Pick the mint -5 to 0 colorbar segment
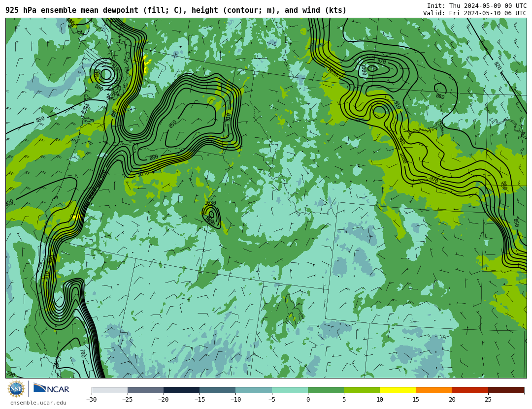The width and height of the screenshot is (532, 409). point(290,390)
